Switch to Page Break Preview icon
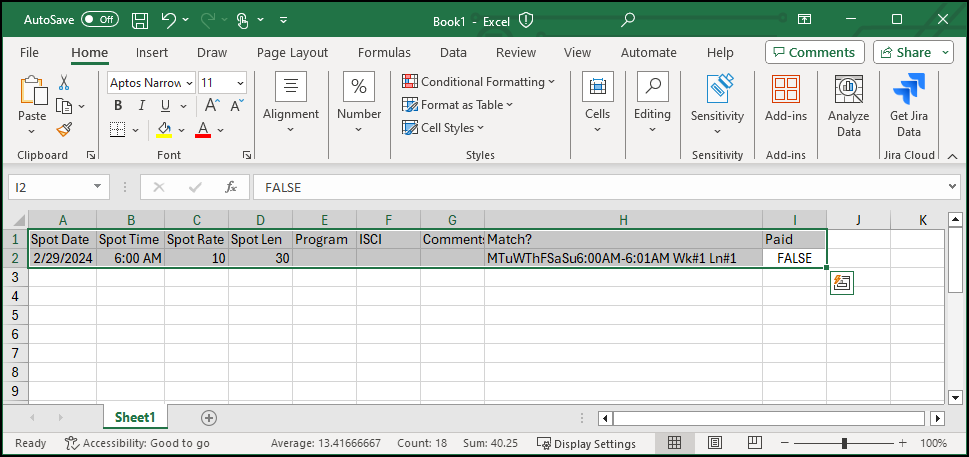 [x=754, y=443]
